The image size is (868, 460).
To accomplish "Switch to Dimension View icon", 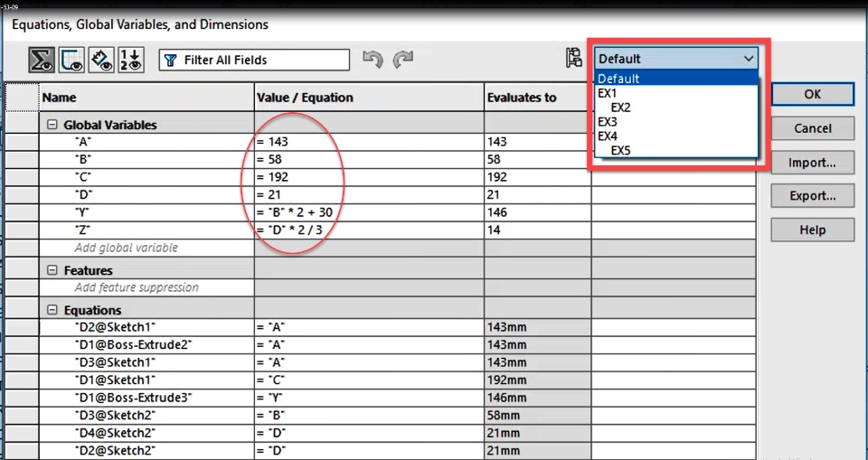I will tap(102, 60).
